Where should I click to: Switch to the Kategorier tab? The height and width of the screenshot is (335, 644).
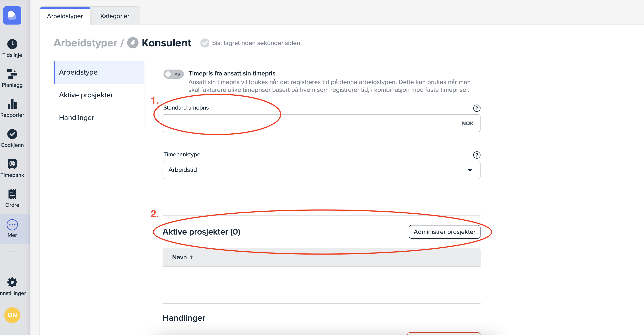coord(115,16)
